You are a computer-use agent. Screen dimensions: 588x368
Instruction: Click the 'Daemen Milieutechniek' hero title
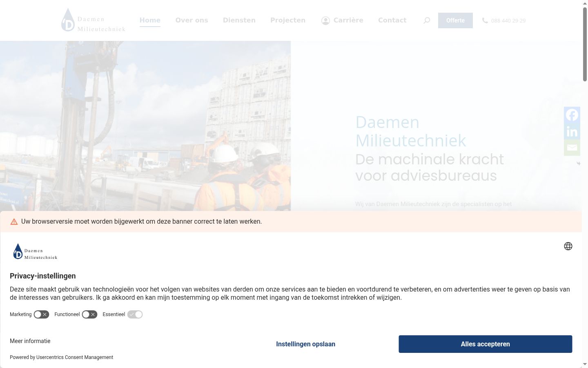pyautogui.click(x=410, y=131)
